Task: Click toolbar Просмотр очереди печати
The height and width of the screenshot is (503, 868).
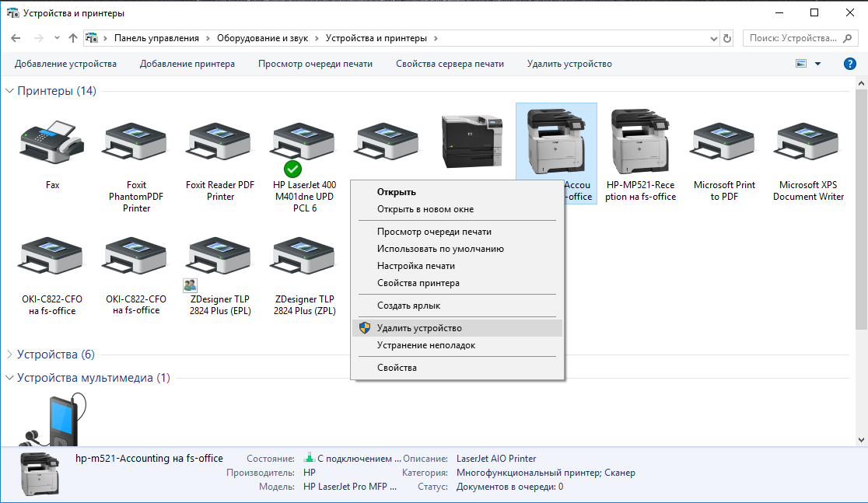Action: pos(315,64)
